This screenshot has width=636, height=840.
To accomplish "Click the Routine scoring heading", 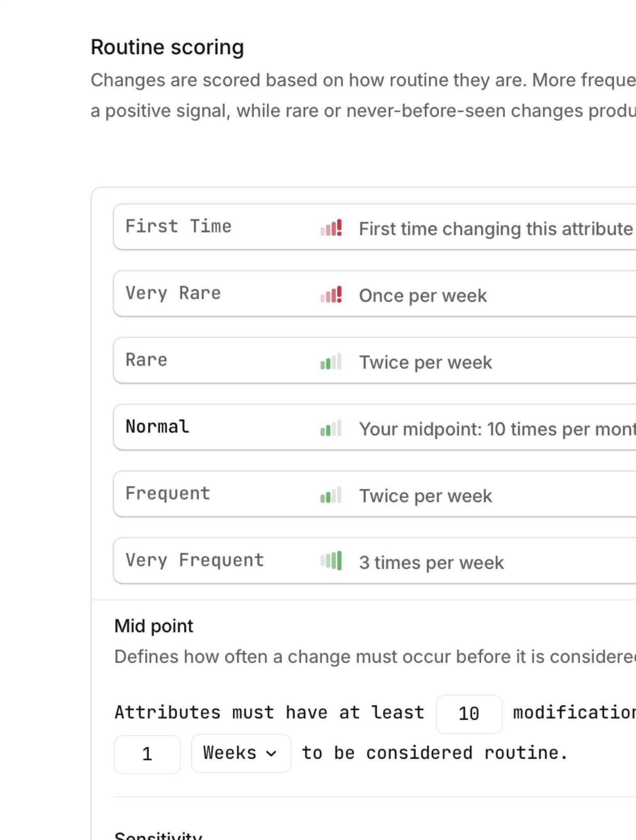I will coord(167,47).
